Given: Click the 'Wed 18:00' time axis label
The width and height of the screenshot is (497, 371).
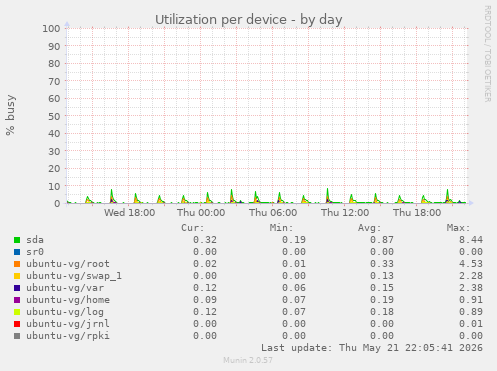Looking at the screenshot, I should [x=129, y=213].
